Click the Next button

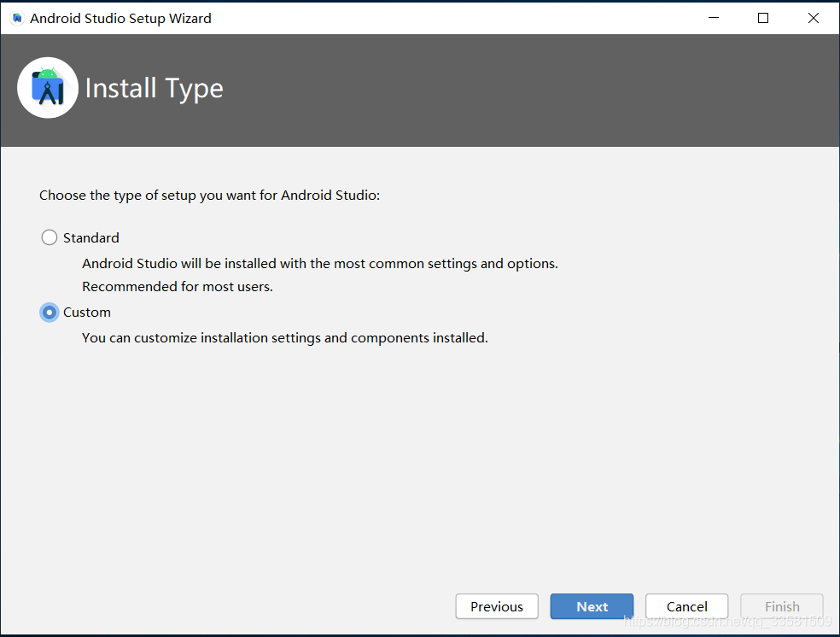592,606
